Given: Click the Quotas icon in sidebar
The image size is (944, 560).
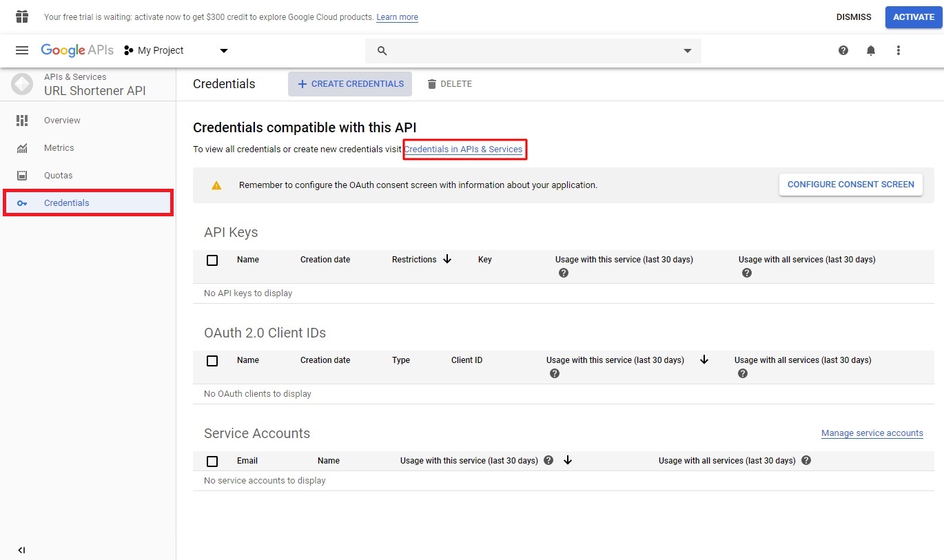Looking at the screenshot, I should coord(22,176).
